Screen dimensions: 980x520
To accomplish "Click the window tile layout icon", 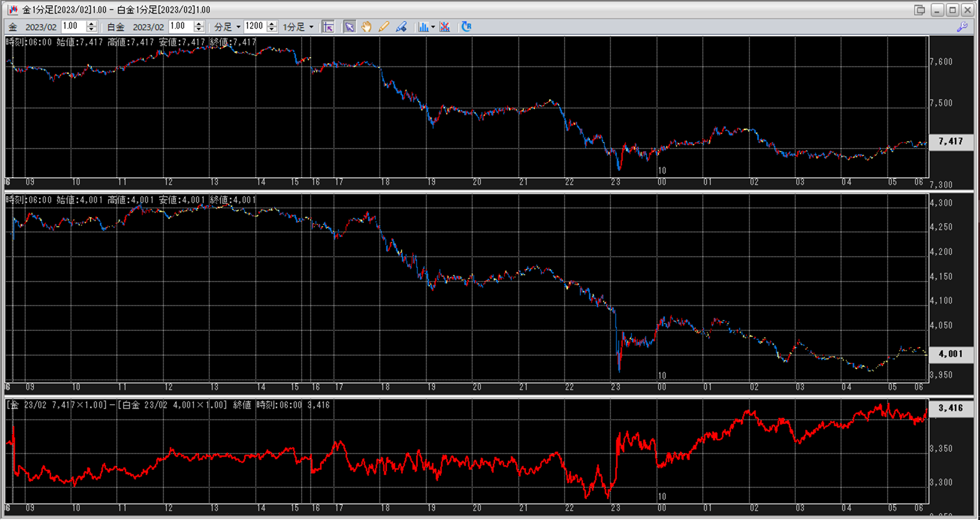I will point(919,10).
